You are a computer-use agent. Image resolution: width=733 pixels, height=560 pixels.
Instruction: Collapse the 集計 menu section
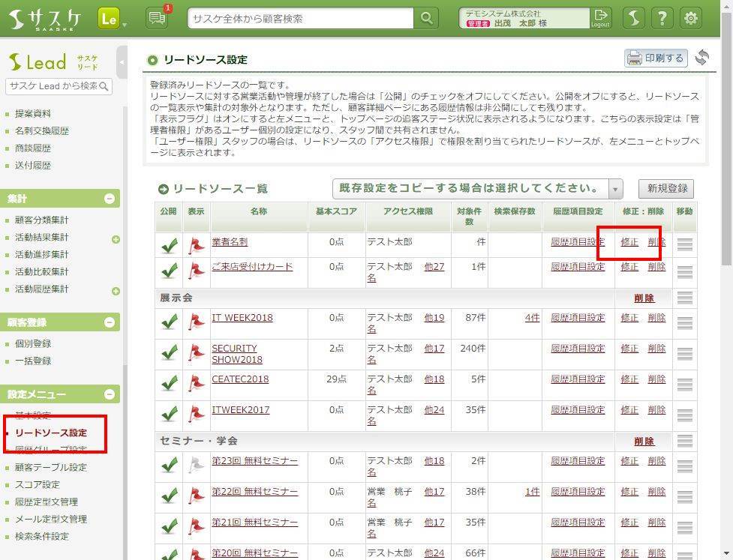coord(110,199)
